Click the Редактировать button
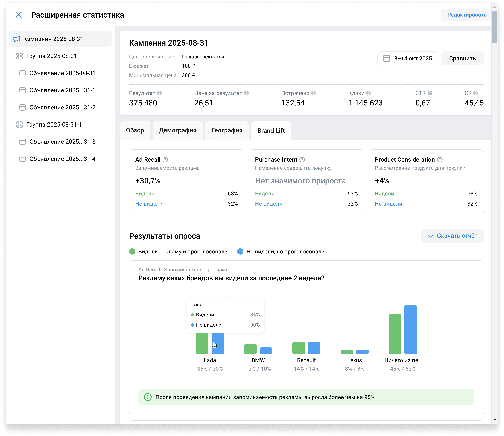Viewport: 504px width, 436px height. 467,15
